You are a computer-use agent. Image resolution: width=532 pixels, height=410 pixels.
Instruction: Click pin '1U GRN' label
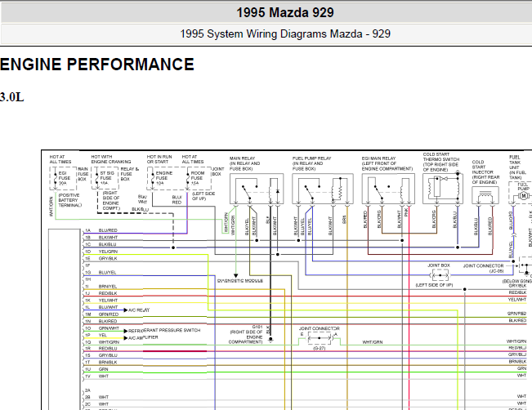click(x=96, y=369)
